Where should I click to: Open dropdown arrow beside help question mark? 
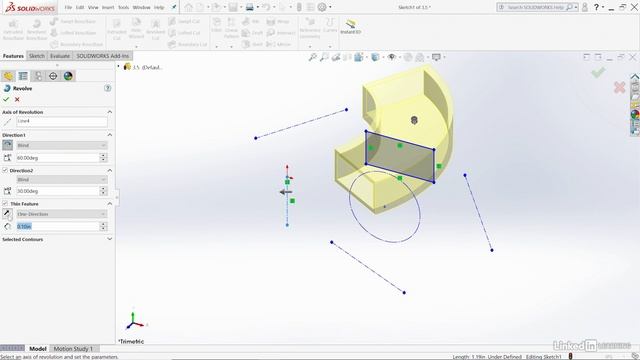coord(603,7)
